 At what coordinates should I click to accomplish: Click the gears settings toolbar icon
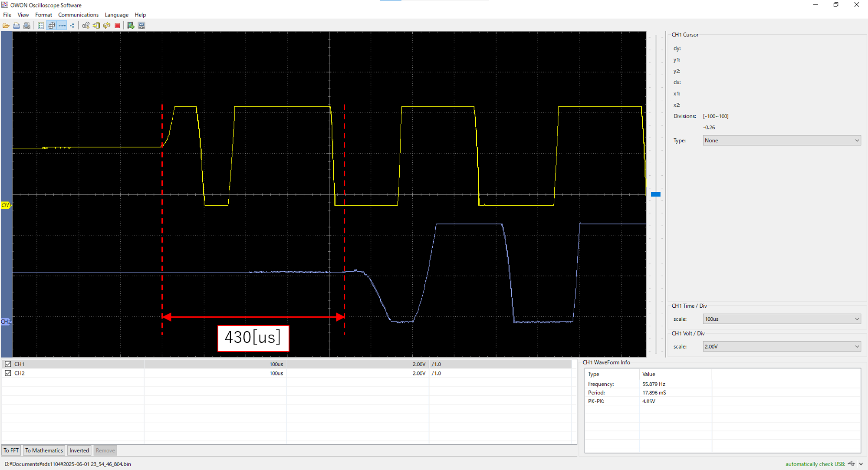tap(86, 26)
